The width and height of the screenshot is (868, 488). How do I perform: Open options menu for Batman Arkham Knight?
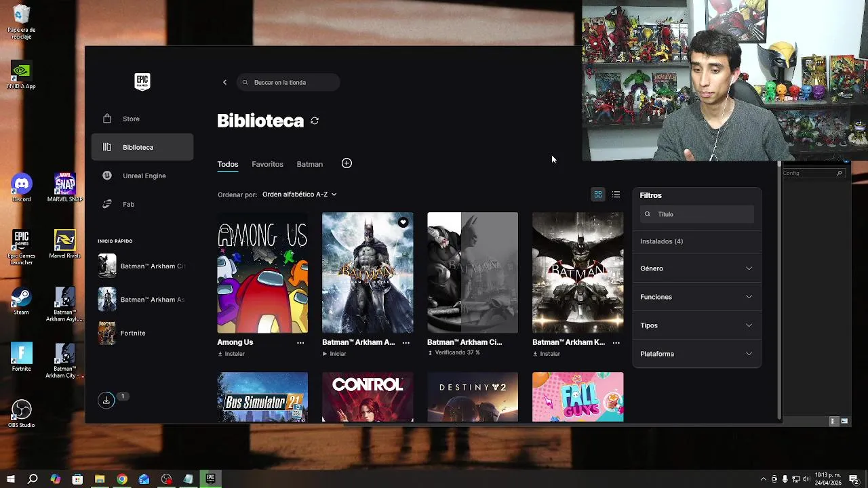coord(616,343)
